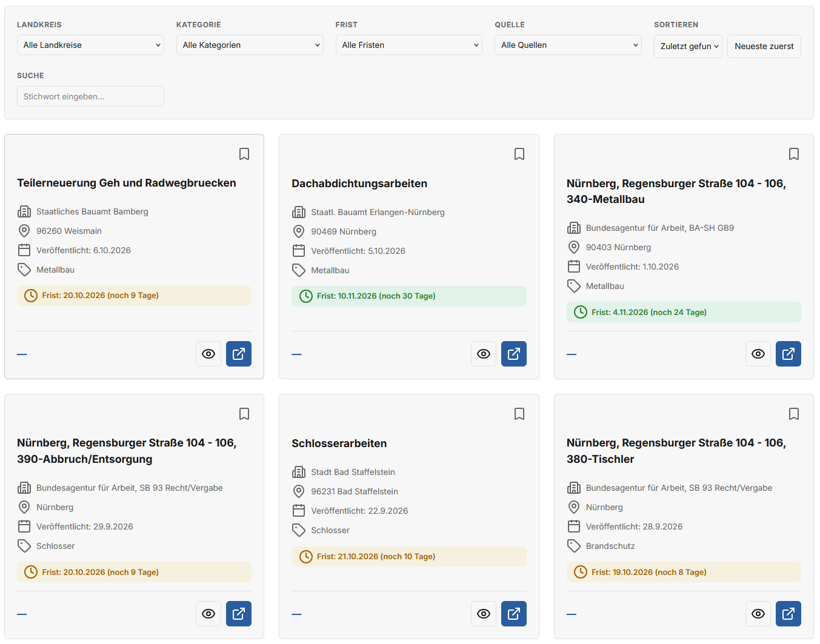
Task: Open external link for 390-Abbruch/Entsorgung tender
Action: point(239,614)
